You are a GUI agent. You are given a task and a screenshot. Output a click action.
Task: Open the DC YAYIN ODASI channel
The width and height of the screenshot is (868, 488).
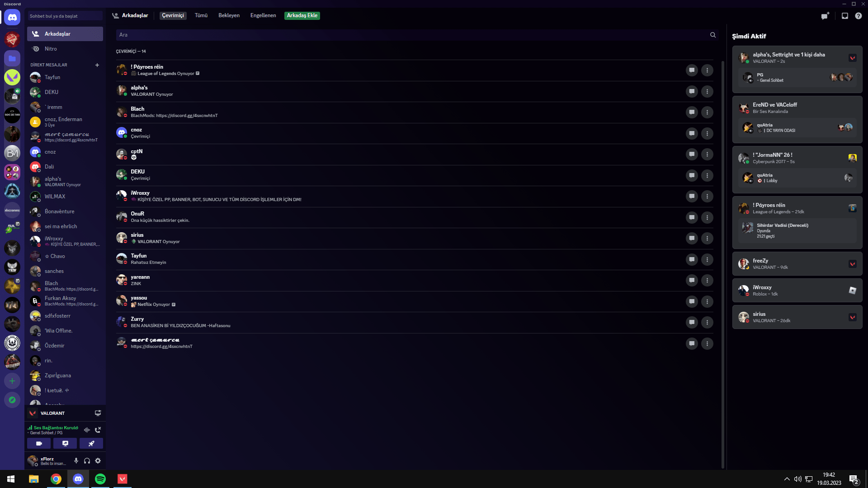(x=797, y=128)
